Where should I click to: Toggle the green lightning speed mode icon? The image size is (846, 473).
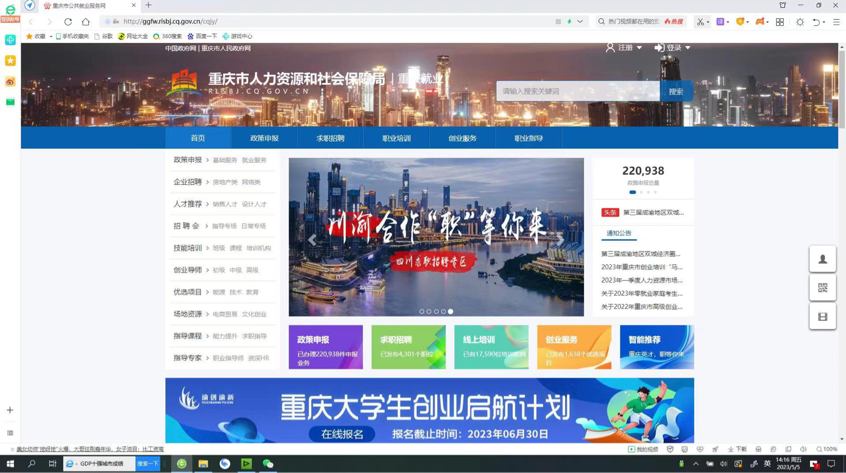tap(569, 22)
